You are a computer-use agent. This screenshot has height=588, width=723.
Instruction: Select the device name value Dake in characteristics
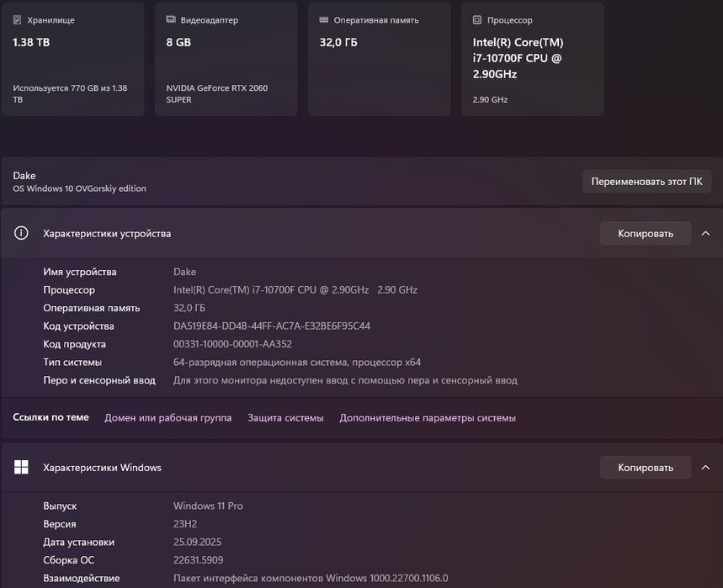click(184, 272)
